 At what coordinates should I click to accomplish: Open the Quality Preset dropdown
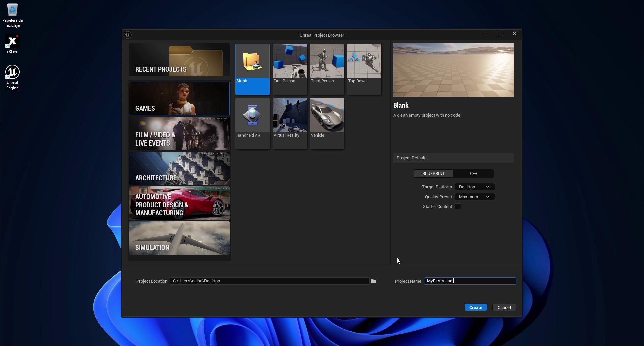pyautogui.click(x=475, y=197)
